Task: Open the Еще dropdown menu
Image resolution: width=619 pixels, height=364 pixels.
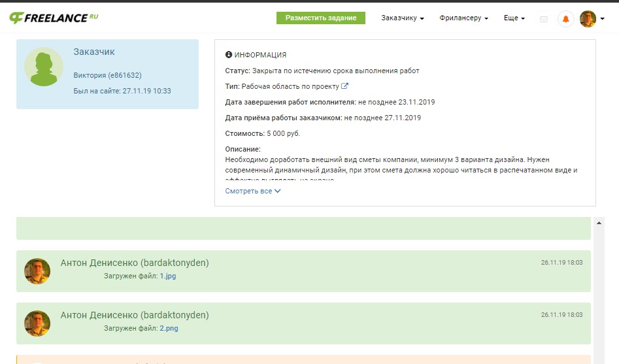Action: pos(514,18)
